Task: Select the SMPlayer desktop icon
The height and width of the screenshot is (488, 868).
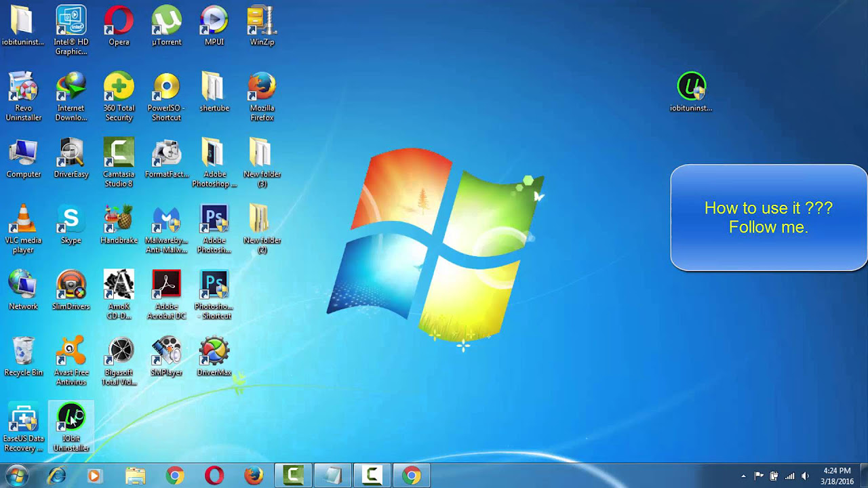Action: [x=166, y=357]
